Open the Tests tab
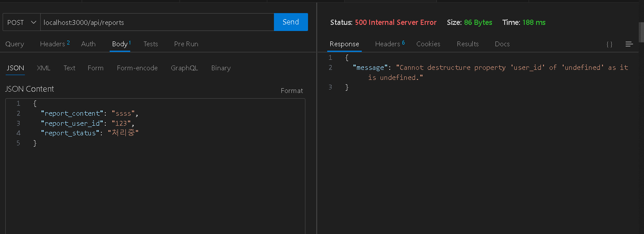Viewport: 644px width, 234px height. pos(151,44)
